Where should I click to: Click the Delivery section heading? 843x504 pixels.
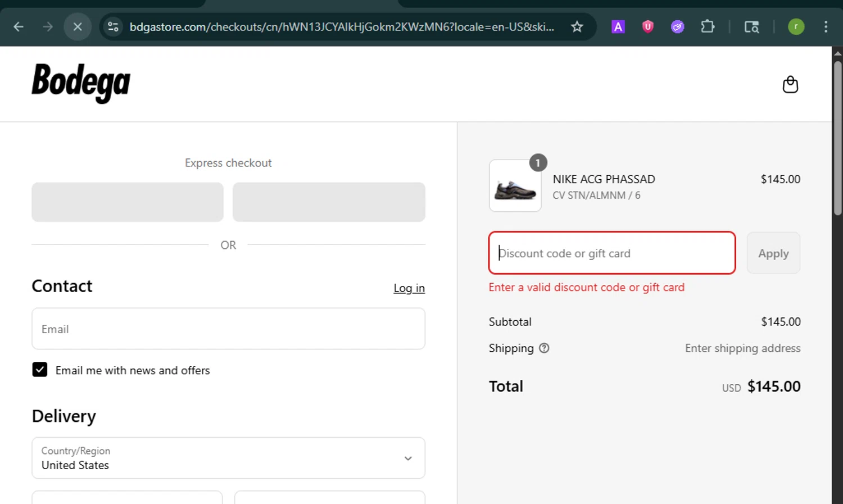point(64,416)
